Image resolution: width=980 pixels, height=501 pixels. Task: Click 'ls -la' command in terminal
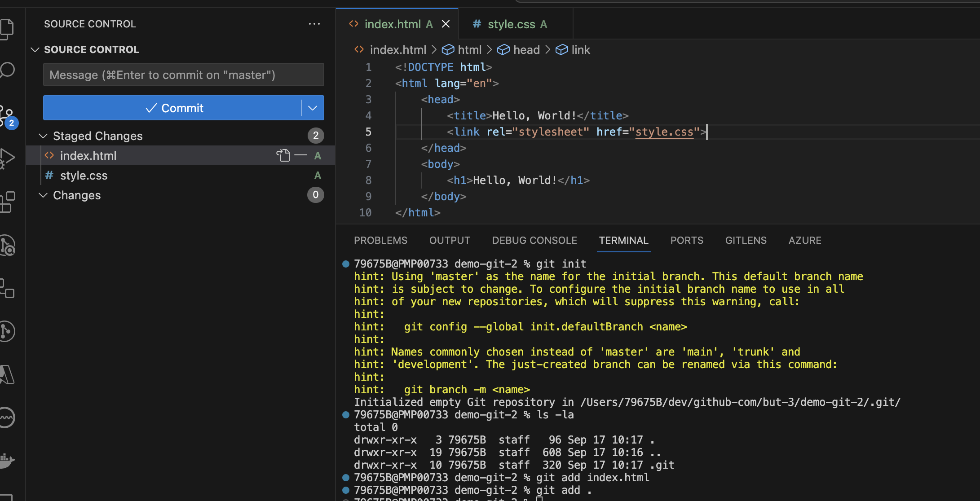pos(555,414)
